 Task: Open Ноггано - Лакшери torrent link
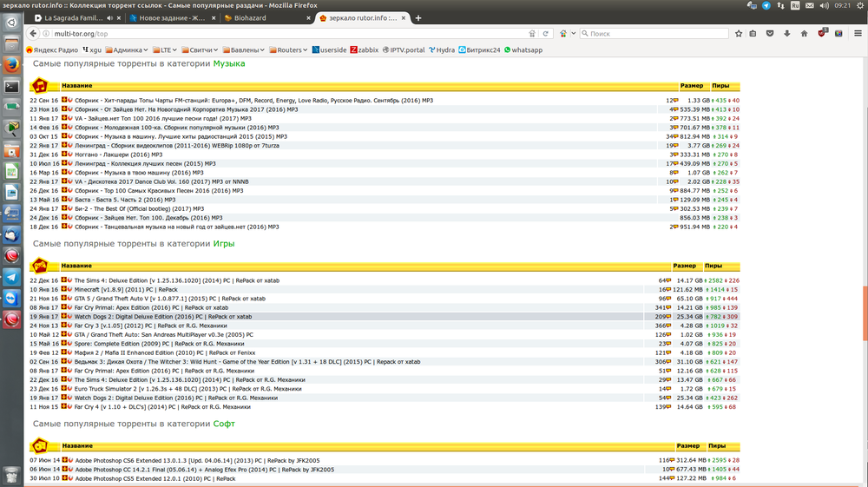pyautogui.click(x=118, y=155)
